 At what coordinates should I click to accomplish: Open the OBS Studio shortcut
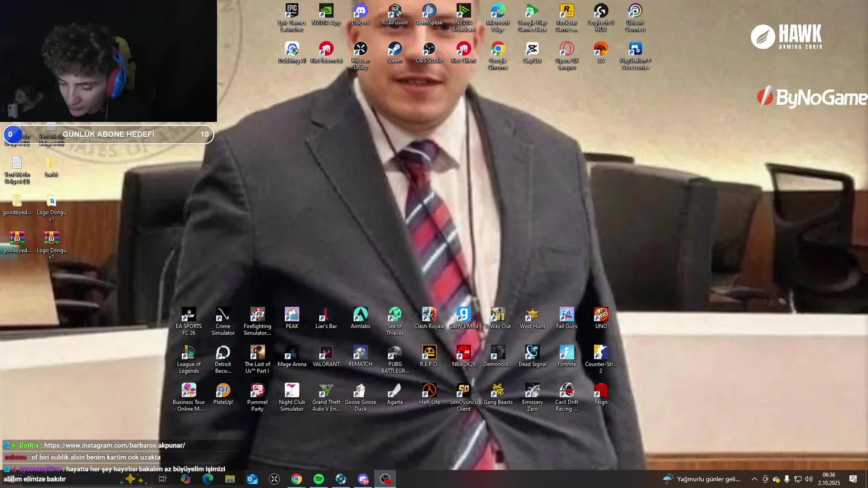429,53
